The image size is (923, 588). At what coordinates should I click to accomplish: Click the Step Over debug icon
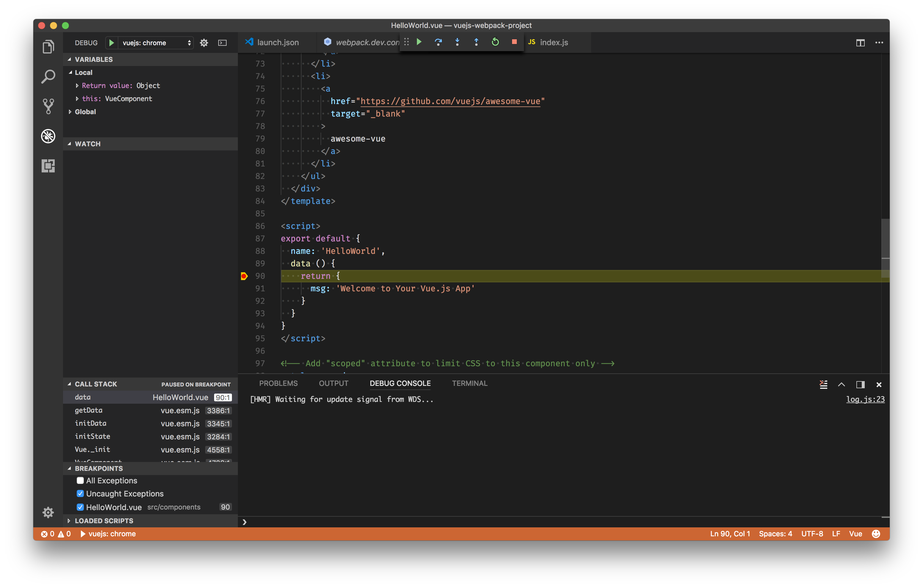click(438, 42)
